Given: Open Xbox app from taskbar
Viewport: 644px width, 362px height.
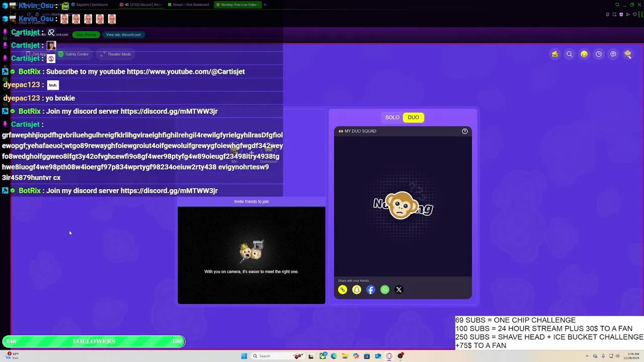Looking at the screenshot, I should [x=323, y=356].
